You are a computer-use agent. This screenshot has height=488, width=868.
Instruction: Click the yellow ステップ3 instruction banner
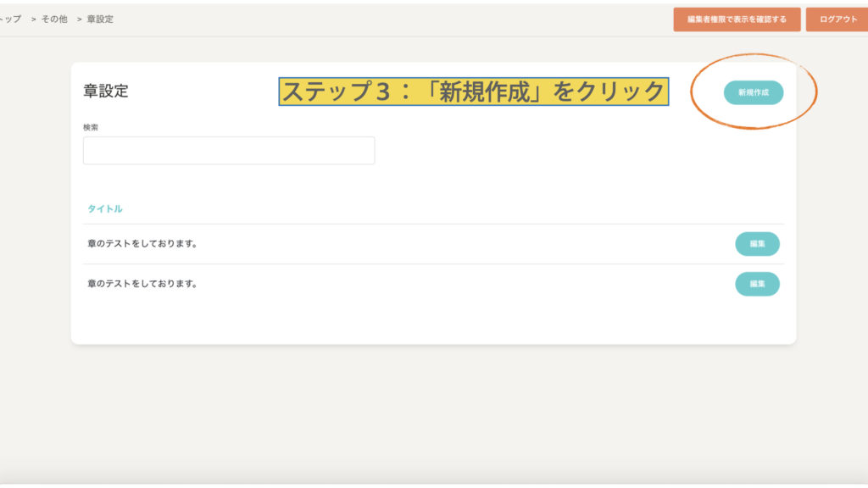(x=473, y=91)
